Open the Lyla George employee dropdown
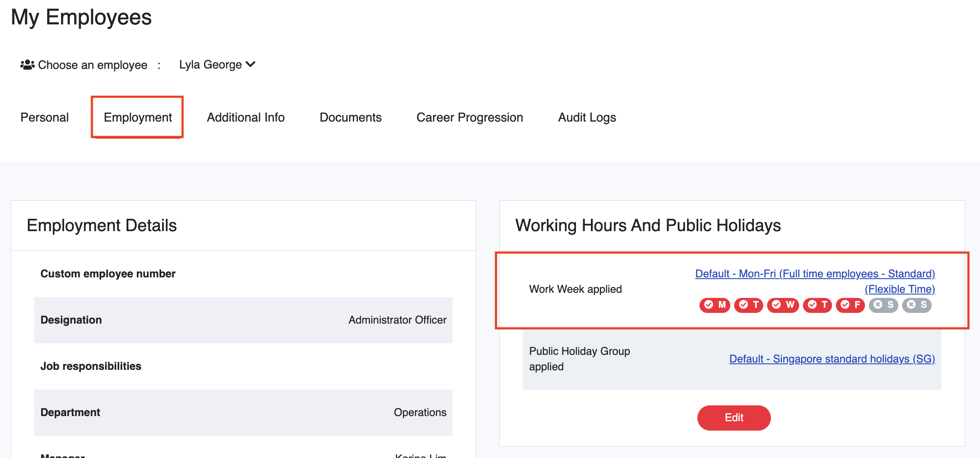980x458 pixels. pos(217,65)
